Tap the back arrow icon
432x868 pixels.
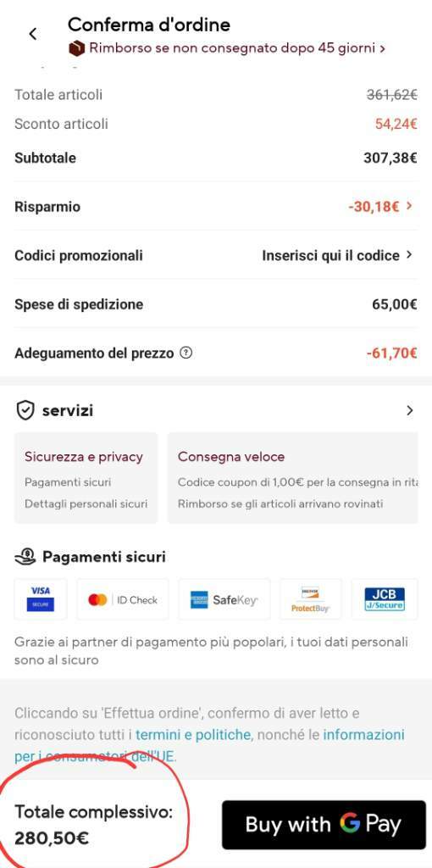pyautogui.click(x=33, y=34)
